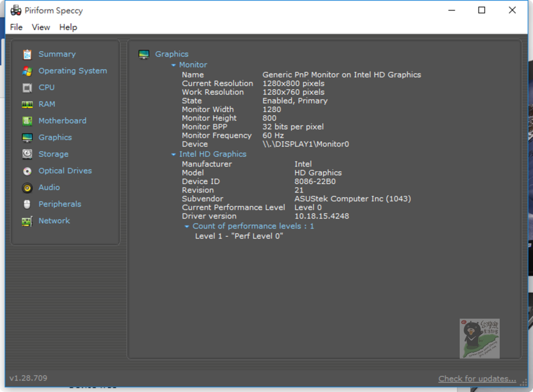Image resolution: width=533 pixels, height=392 pixels.
Task: Collapse Count of performance levels node
Action: click(x=187, y=226)
